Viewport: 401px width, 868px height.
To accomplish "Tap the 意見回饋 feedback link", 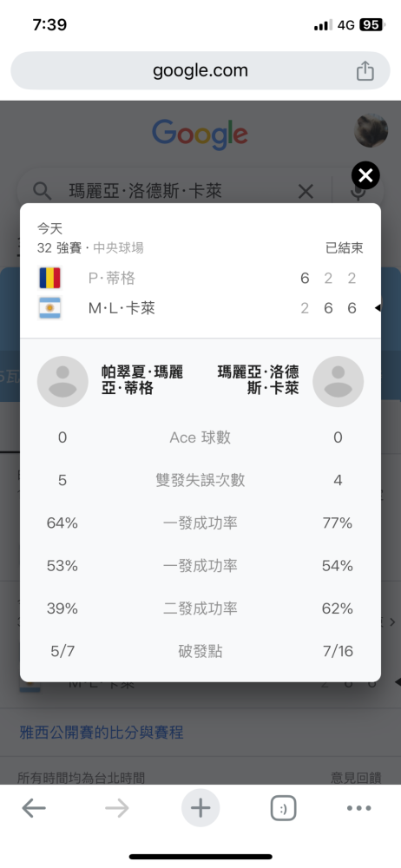I will click(x=356, y=778).
